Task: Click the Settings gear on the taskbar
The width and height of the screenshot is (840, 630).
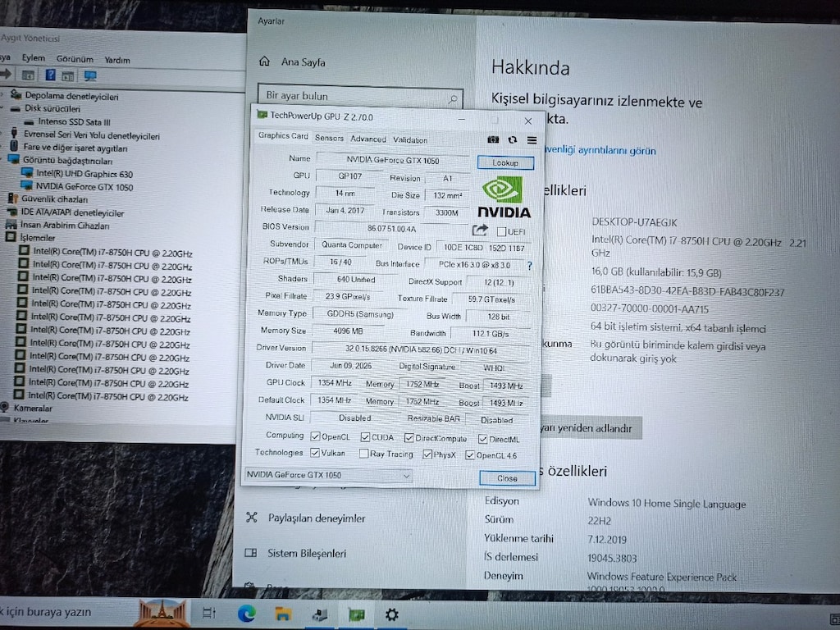Action: [391, 614]
